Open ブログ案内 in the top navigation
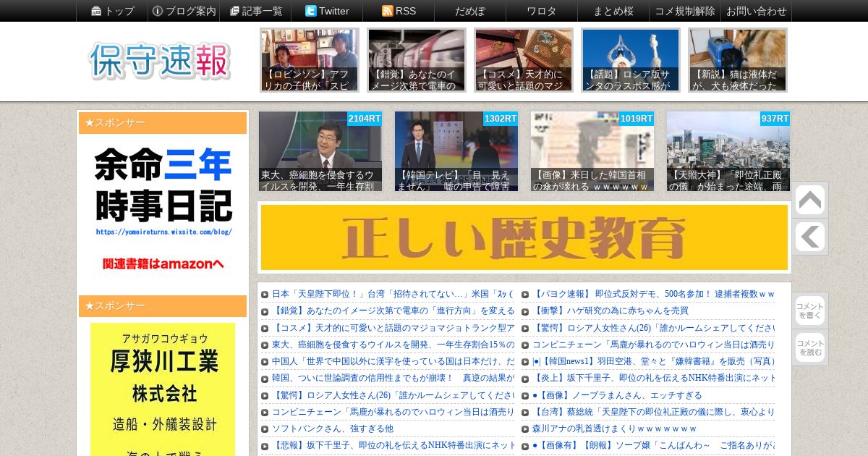Screen dimensions: 868x456 (184, 11)
